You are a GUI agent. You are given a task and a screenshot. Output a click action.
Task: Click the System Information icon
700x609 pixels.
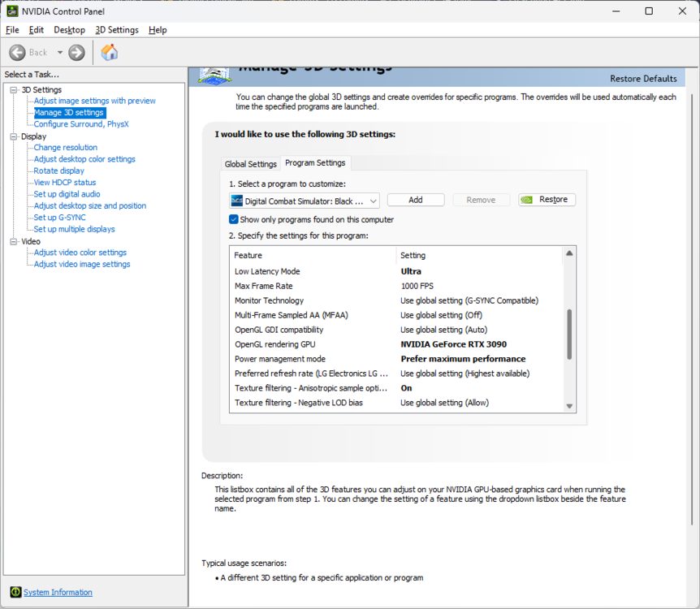(15, 592)
